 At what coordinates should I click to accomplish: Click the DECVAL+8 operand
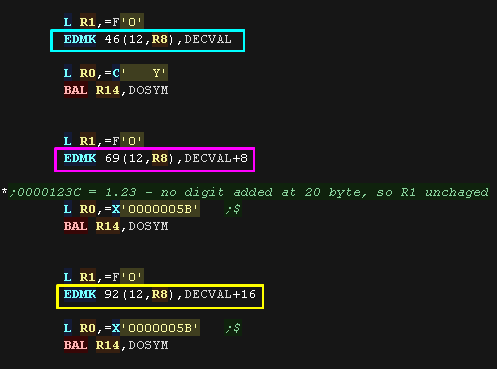click(x=216, y=159)
